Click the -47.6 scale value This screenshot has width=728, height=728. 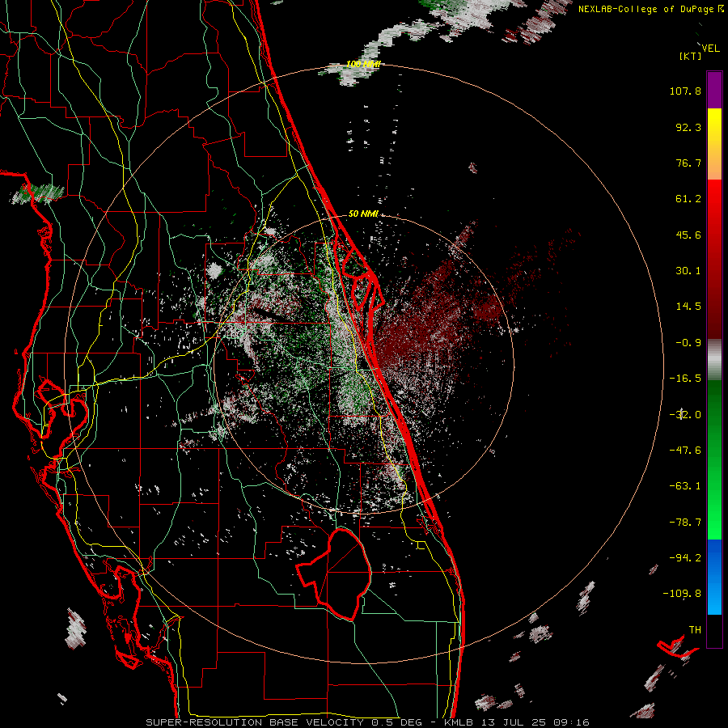(x=685, y=451)
